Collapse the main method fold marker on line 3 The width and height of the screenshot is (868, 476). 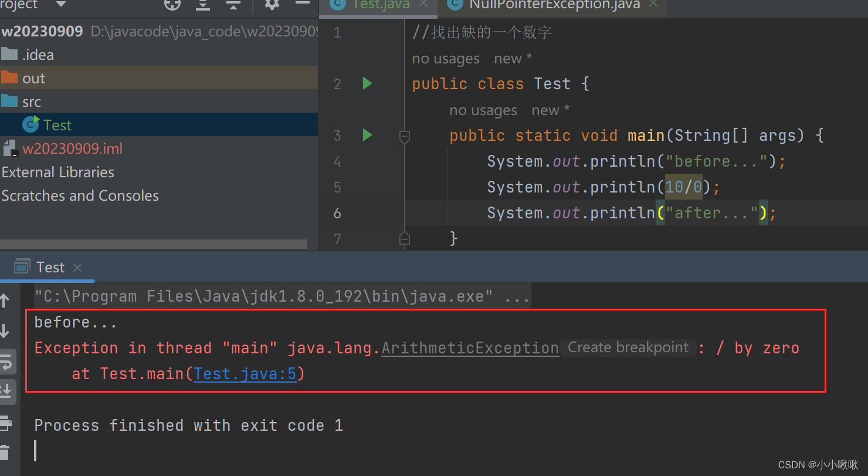click(x=404, y=137)
